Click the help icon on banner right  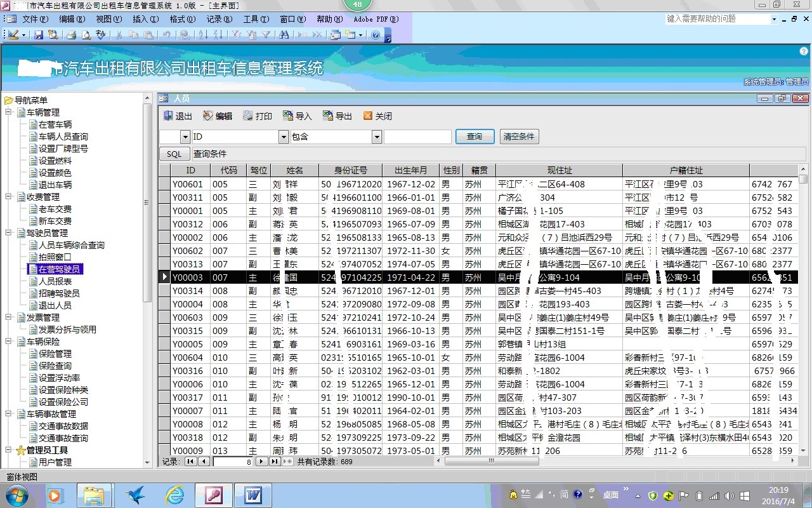tap(804, 51)
